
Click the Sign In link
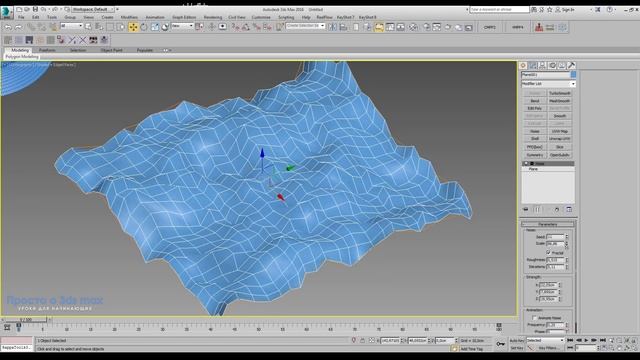568,9
